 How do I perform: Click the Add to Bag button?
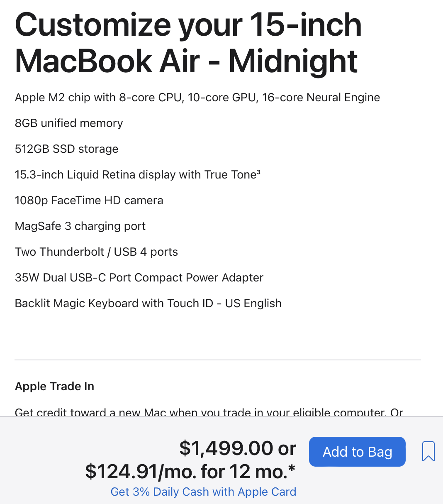coord(357,452)
